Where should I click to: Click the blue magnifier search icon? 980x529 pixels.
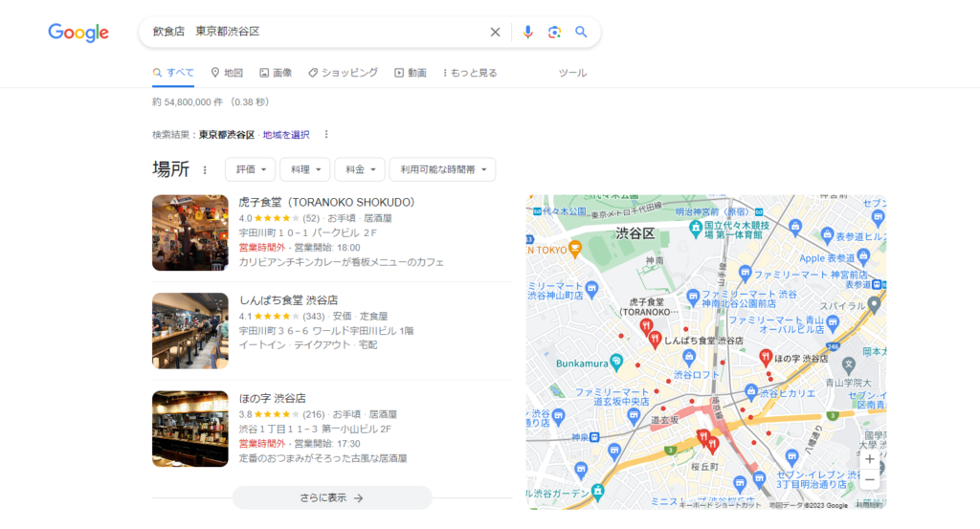[581, 32]
